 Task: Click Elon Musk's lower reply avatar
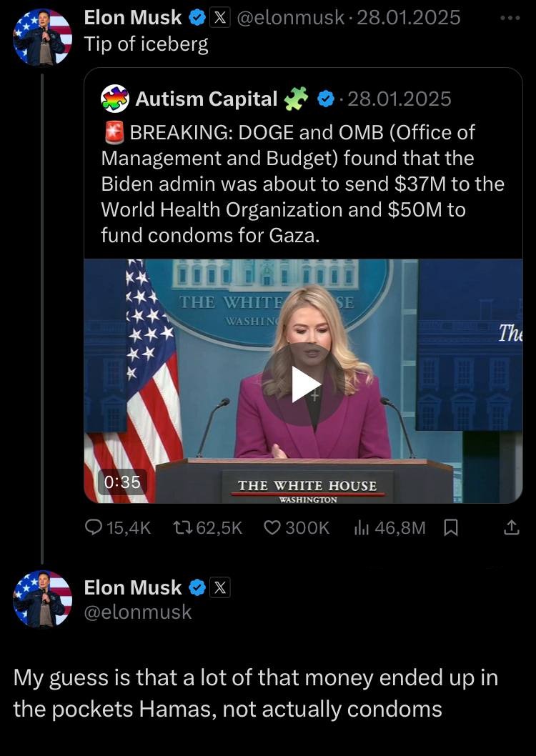point(42,599)
